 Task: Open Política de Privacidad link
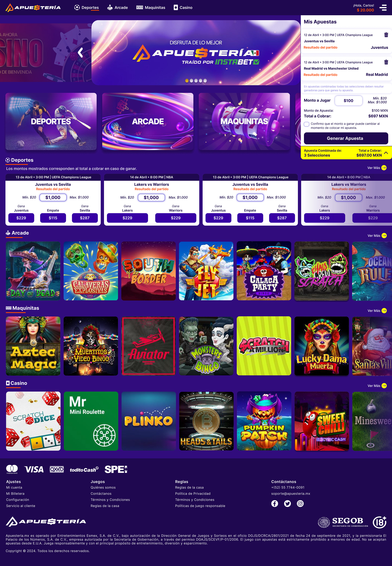pos(193,493)
